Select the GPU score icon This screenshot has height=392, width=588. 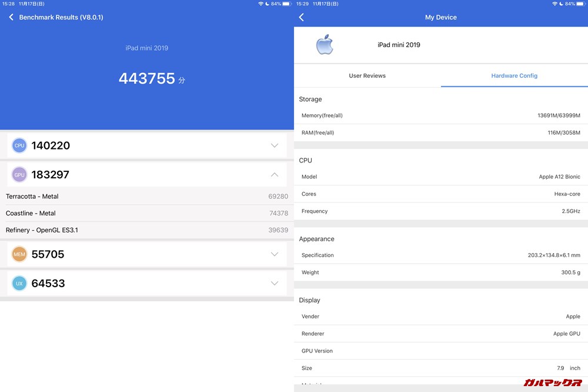click(x=19, y=174)
